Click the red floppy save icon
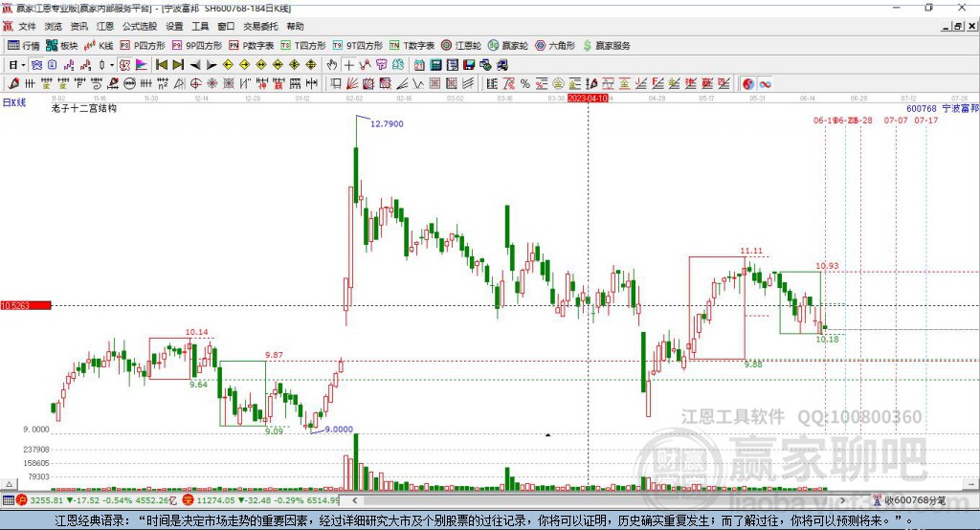 pyautogui.click(x=469, y=64)
